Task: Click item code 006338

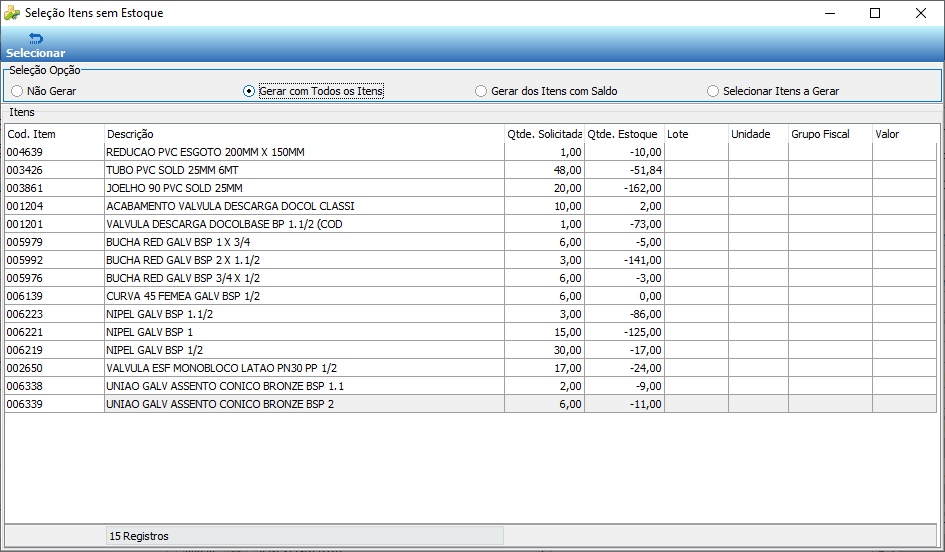Action: tap(25, 386)
